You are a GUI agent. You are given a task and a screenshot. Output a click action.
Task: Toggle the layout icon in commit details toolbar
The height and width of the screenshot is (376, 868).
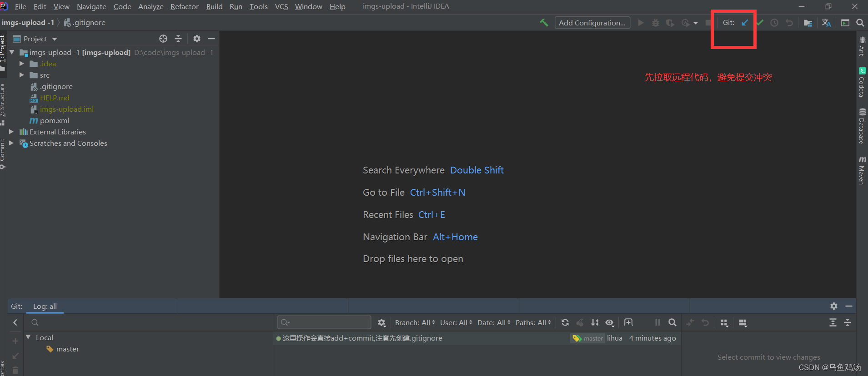(x=743, y=322)
